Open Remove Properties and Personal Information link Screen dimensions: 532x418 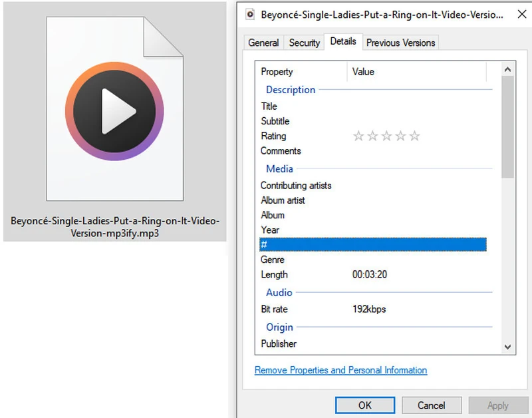(x=340, y=370)
